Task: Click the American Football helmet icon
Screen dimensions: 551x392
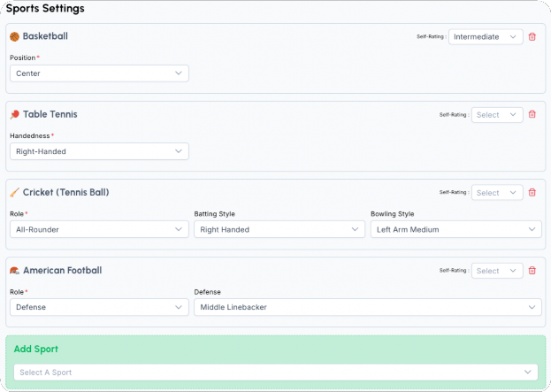Action: (x=14, y=271)
